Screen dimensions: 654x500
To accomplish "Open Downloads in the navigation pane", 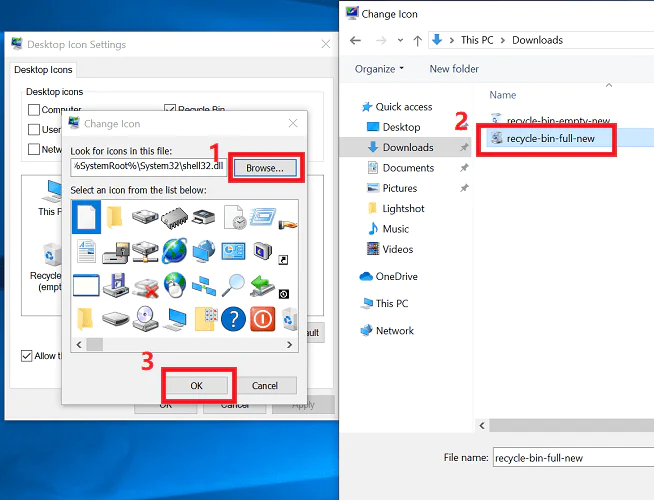I will pos(407,147).
